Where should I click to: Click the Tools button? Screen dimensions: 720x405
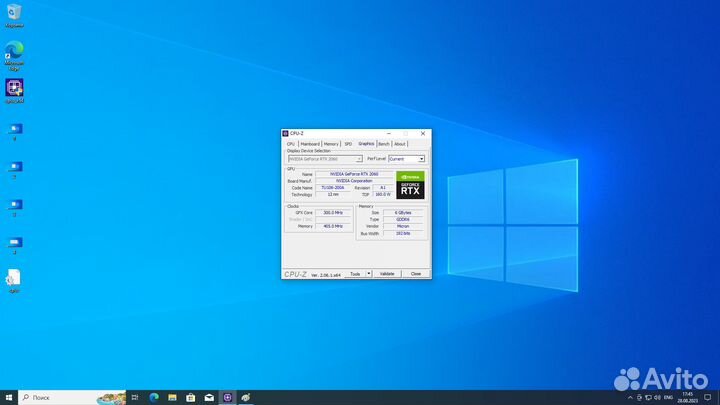(355, 274)
